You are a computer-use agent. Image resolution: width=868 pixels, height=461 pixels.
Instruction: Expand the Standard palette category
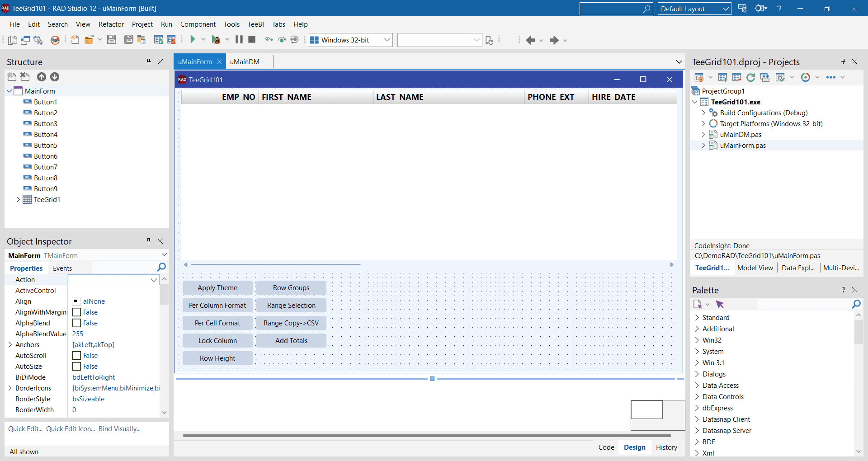(x=697, y=318)
